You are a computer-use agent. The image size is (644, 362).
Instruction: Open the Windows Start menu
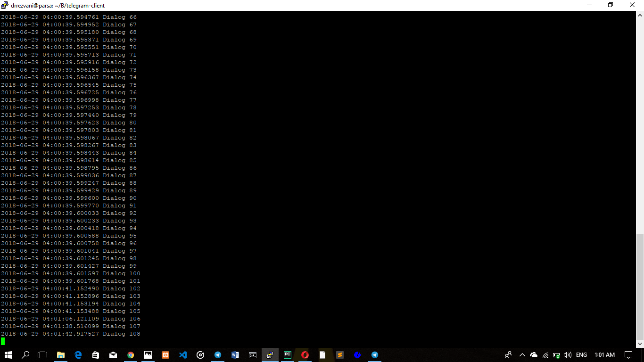point(8,354)
